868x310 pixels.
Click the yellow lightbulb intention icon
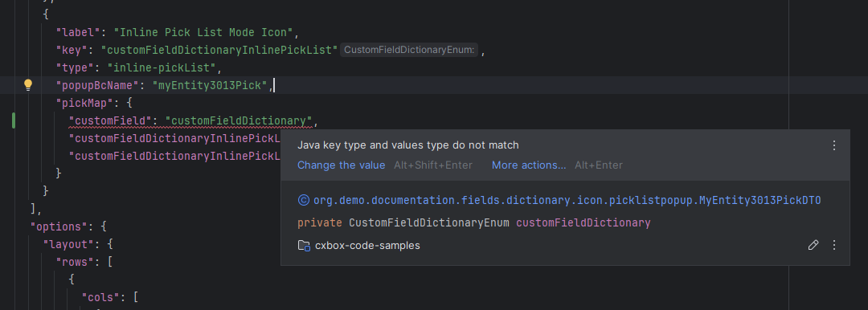click(27, 85)
